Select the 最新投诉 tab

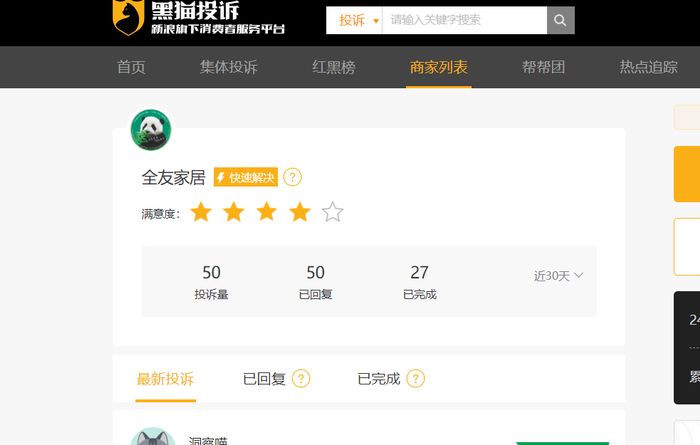tap(165, 379)
